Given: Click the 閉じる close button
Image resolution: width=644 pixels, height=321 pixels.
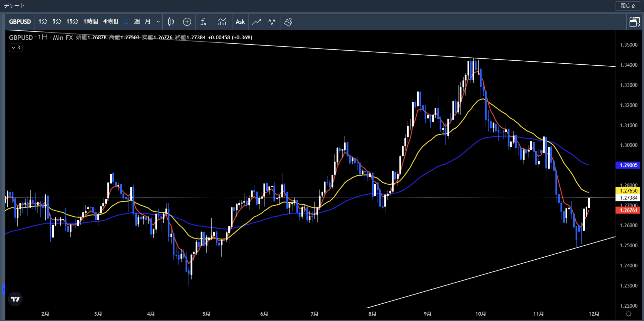Looking at the screenshot, I should coord(628,6).
